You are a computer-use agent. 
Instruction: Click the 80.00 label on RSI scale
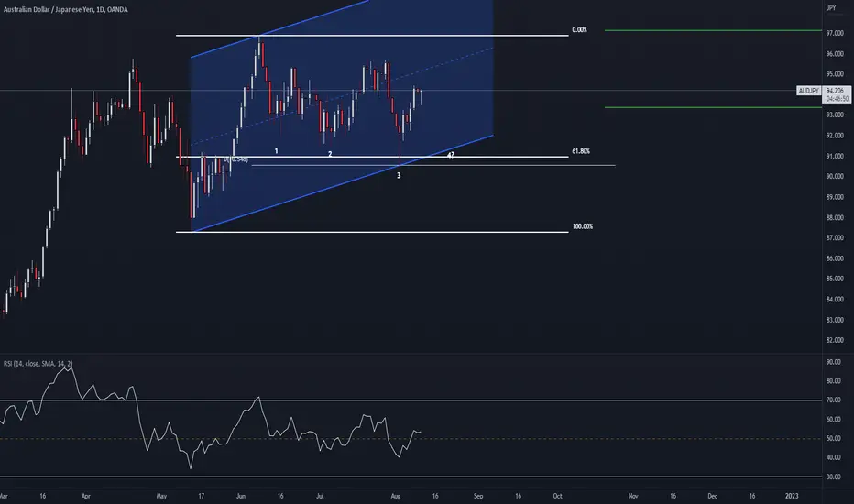(833, 381)
